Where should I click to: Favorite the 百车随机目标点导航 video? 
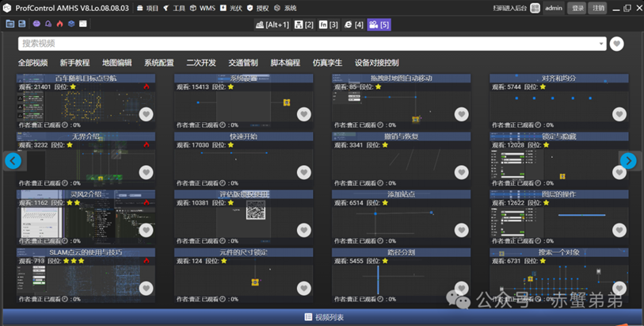146,114
